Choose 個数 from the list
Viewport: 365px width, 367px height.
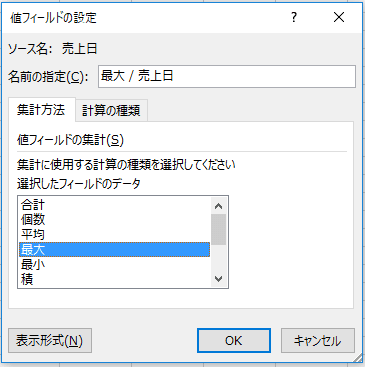point(114,220)
